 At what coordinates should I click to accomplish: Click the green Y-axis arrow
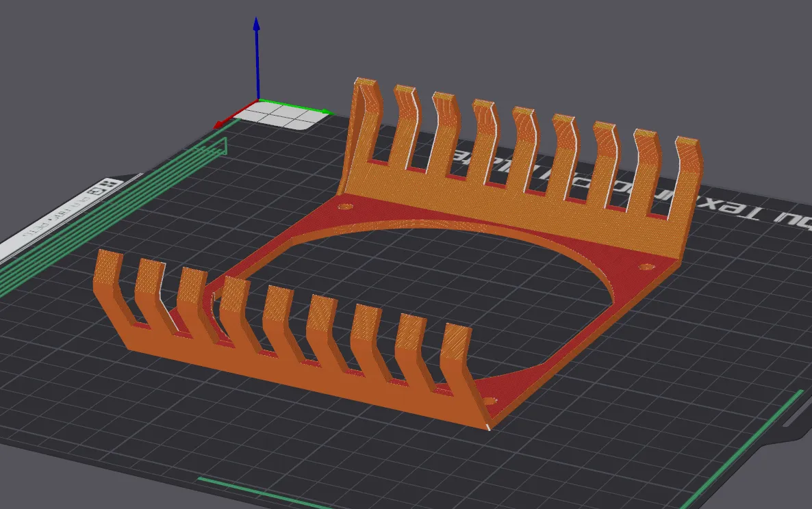(x=295, y=106)
